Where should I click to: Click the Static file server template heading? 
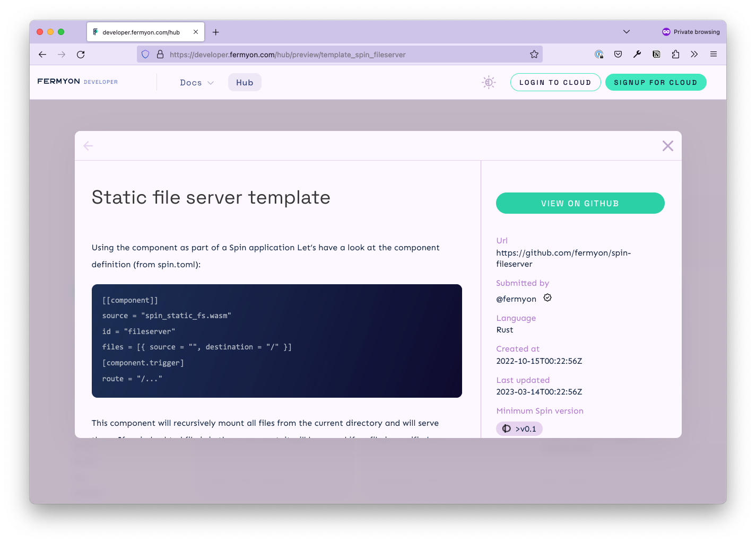[211, 197]
